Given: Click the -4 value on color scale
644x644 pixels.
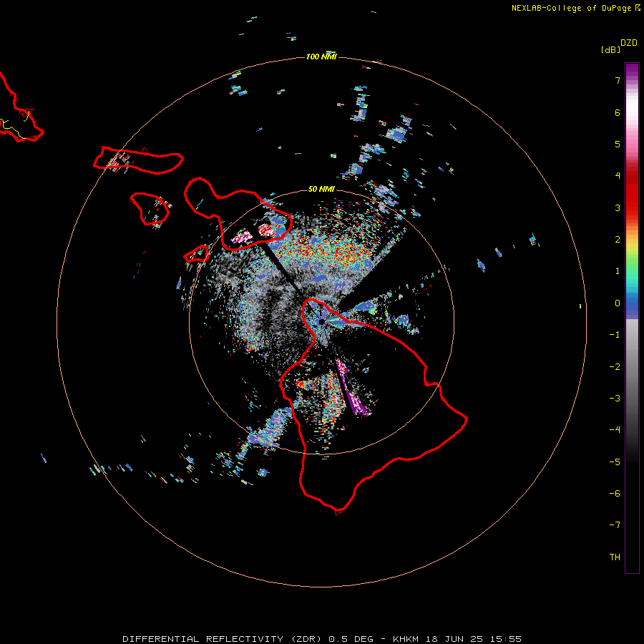Looking at the screenshot, I should pyautogui.click(x=615, y=429).
